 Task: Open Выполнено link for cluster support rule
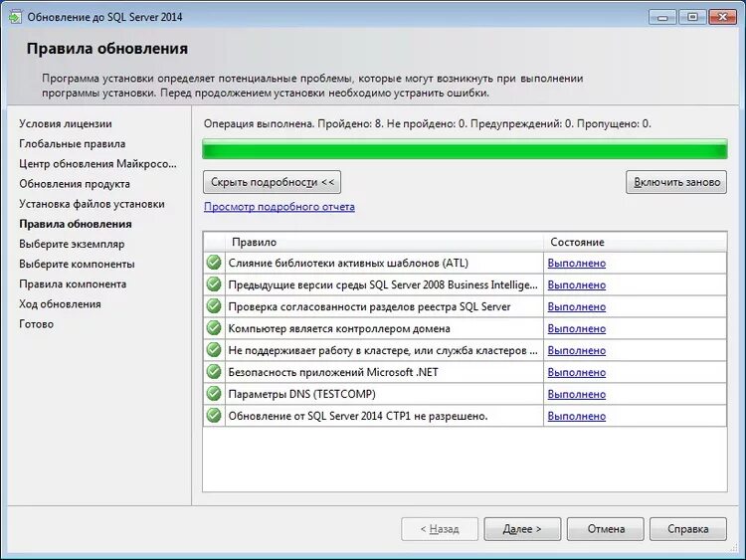pyautogui.click(x=577, y=351)
